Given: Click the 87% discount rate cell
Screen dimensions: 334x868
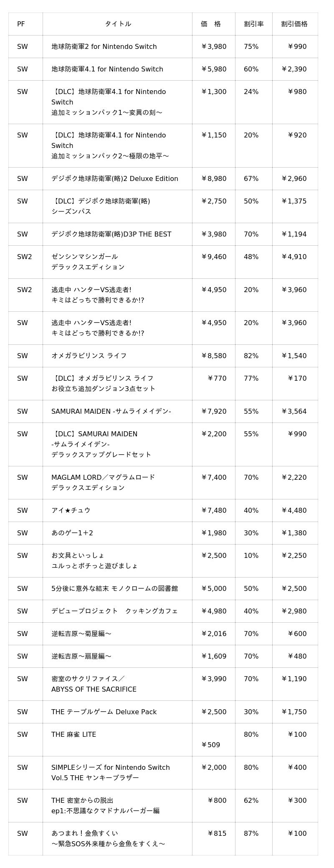Looking at the screenshot, I should [251, 833].
